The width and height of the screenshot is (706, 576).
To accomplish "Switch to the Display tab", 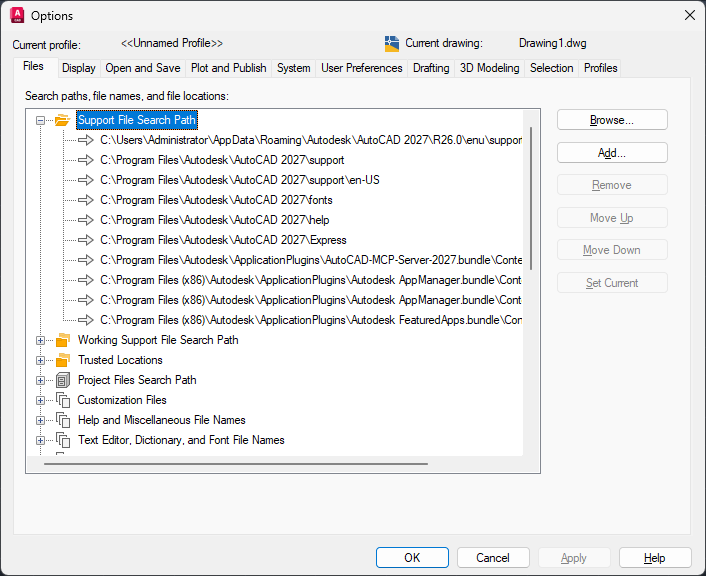I will (x=79, y=68).
